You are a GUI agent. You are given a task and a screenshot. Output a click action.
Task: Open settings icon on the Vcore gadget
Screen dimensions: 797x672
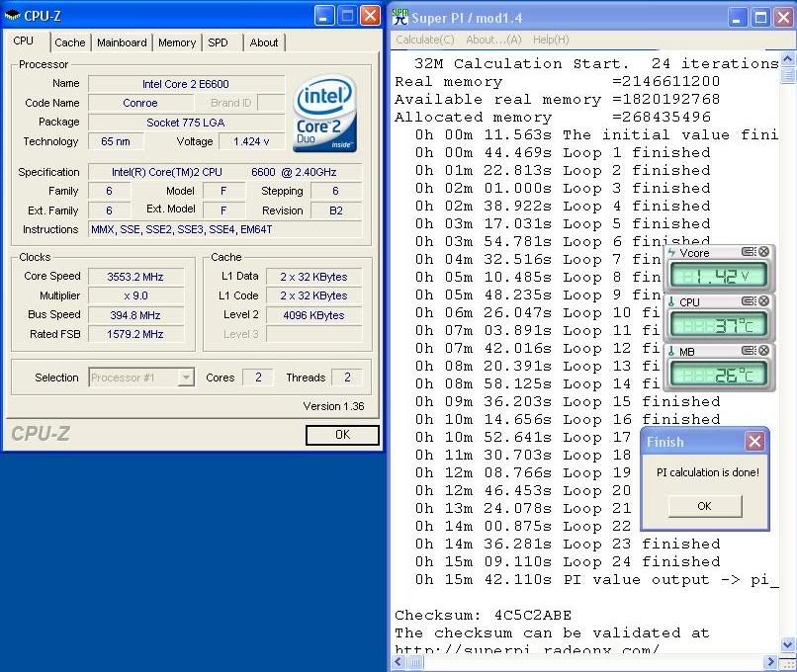(x=748, y=251)
